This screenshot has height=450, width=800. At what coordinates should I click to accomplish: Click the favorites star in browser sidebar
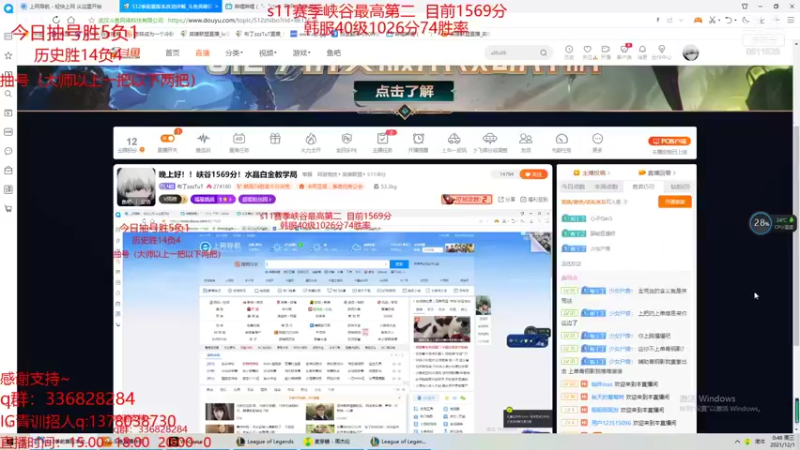(8, 55)
